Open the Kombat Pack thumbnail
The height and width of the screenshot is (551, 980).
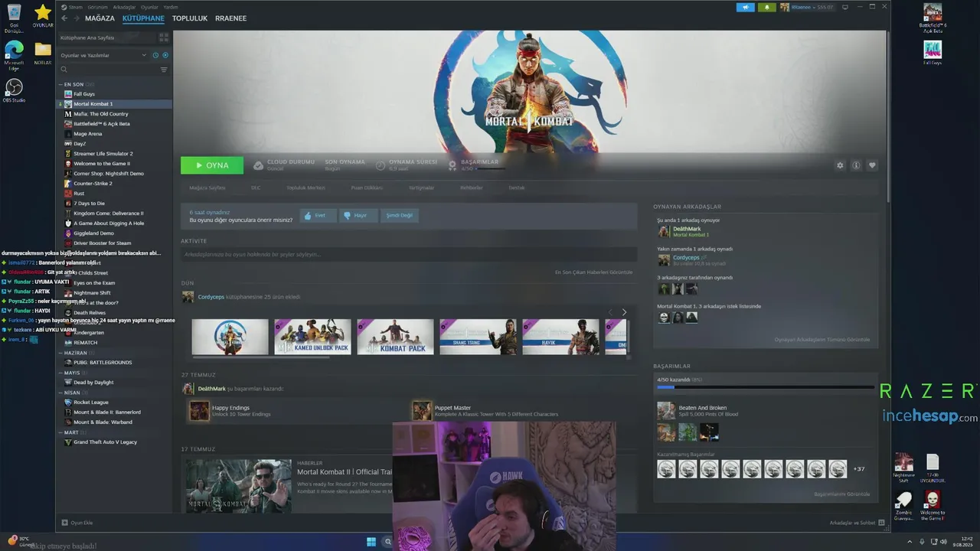(395, 337)
